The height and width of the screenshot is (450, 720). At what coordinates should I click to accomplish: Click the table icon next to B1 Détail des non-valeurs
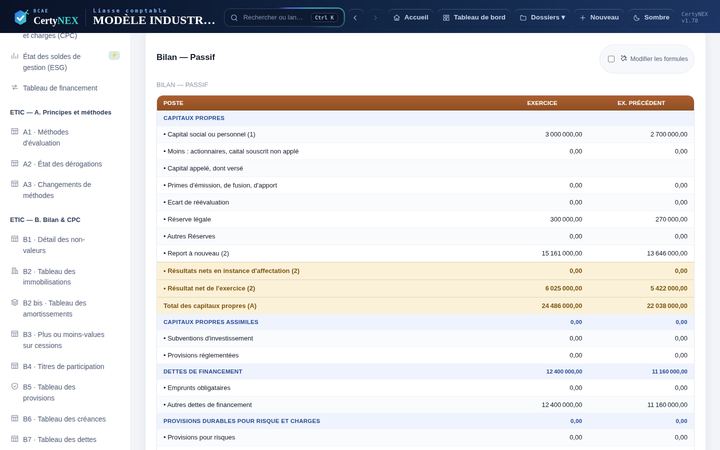click(x=14, y=239)
